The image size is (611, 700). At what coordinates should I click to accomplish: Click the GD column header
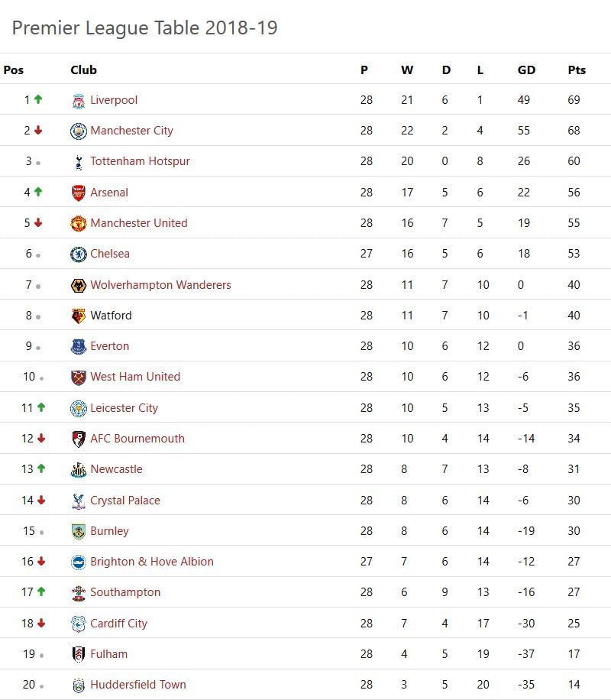[x=526, y=70]
